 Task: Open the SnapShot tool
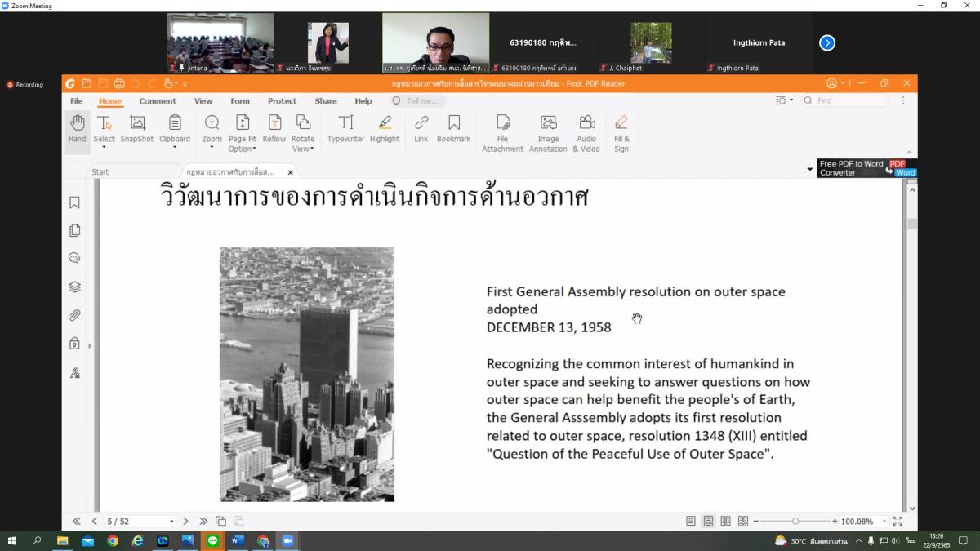tap(137, 129)
